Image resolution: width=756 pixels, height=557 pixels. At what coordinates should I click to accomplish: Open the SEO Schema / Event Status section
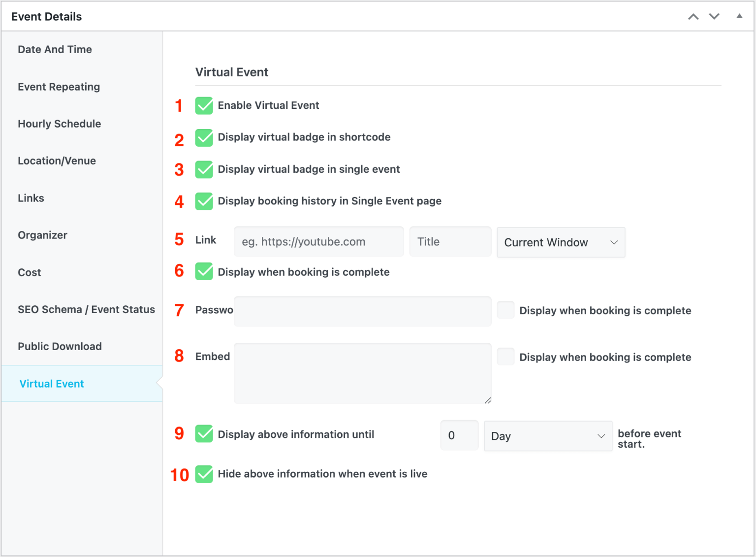pos(86,309)
